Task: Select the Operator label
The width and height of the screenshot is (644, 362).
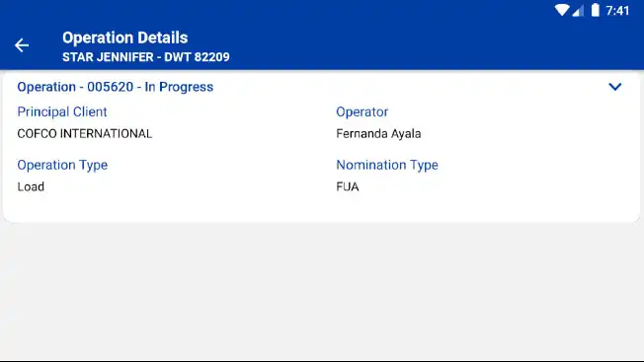Action: tap(362, 111)
